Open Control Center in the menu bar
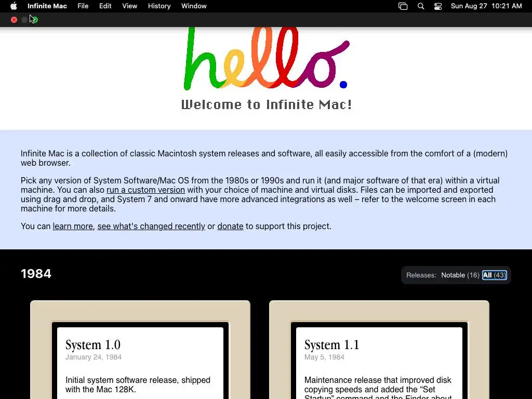Image resolution: width=532 pixels, height=399 pixels. (438, 6)
